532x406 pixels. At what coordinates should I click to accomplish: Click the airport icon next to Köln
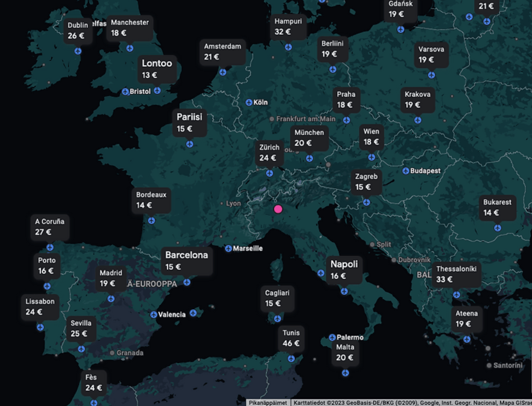coord(249,102)
